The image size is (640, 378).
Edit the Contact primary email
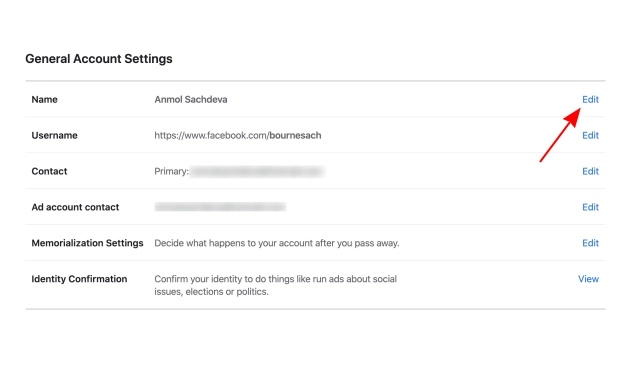point(590,171)
